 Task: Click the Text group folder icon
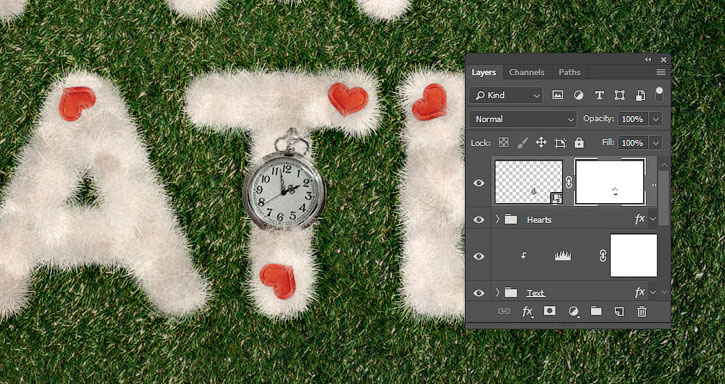coord(511,292)
